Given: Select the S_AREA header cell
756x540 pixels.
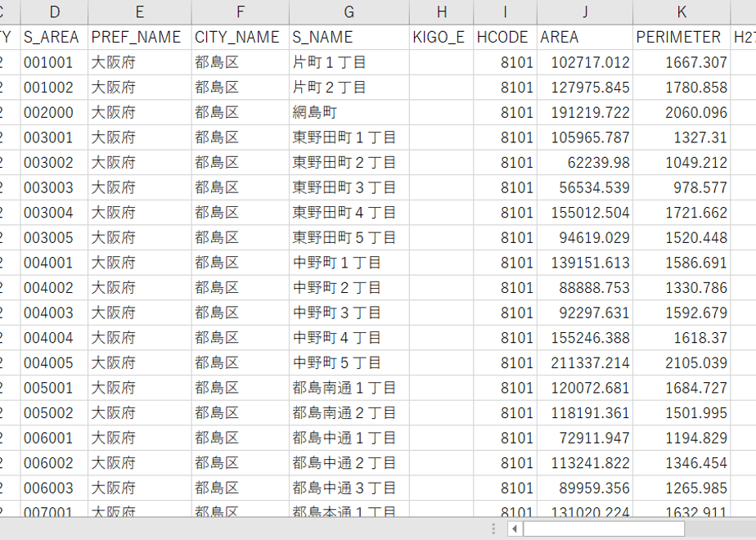Looking at the screenshot, I should coord(54,37).
